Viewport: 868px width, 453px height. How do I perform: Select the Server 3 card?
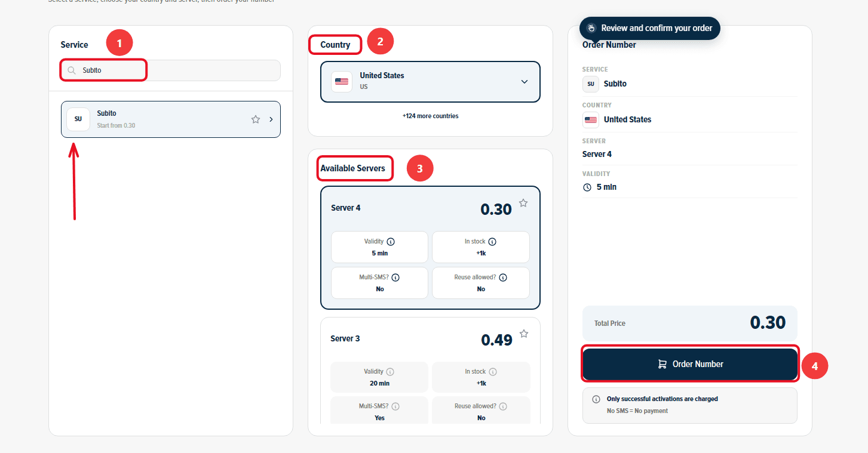click(430, 370)
